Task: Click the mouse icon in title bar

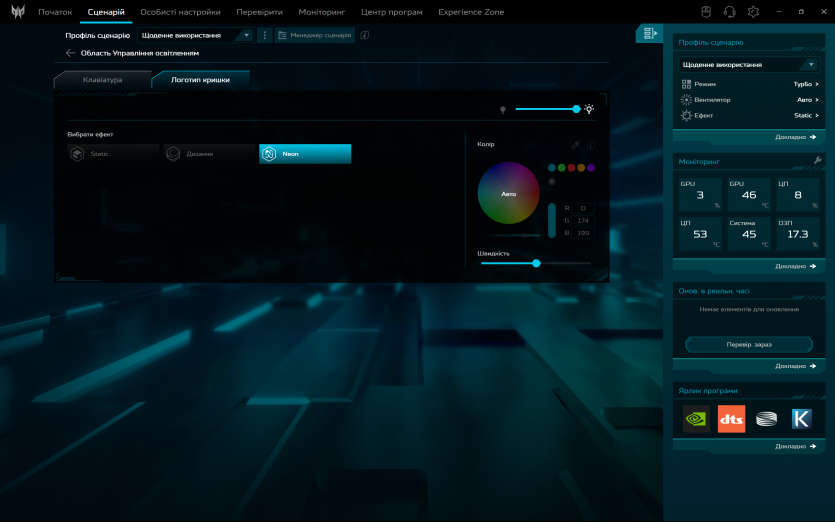Action: [705, 12]
